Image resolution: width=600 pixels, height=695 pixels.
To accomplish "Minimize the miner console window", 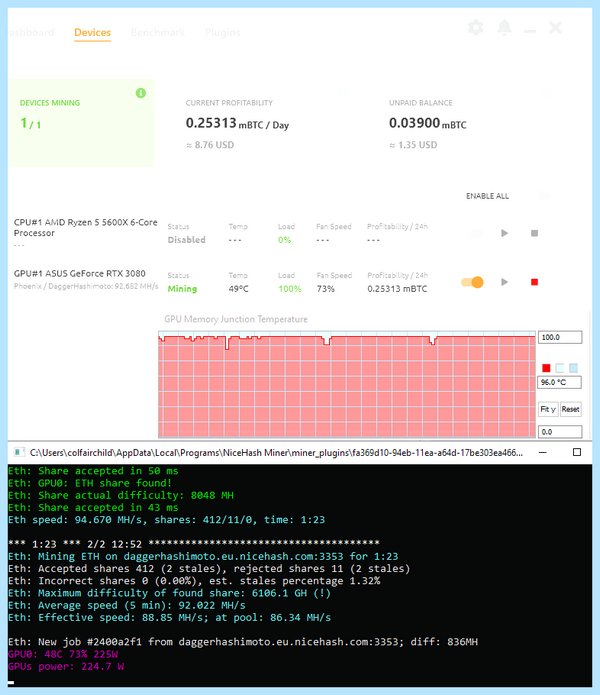I will [543, 453].
